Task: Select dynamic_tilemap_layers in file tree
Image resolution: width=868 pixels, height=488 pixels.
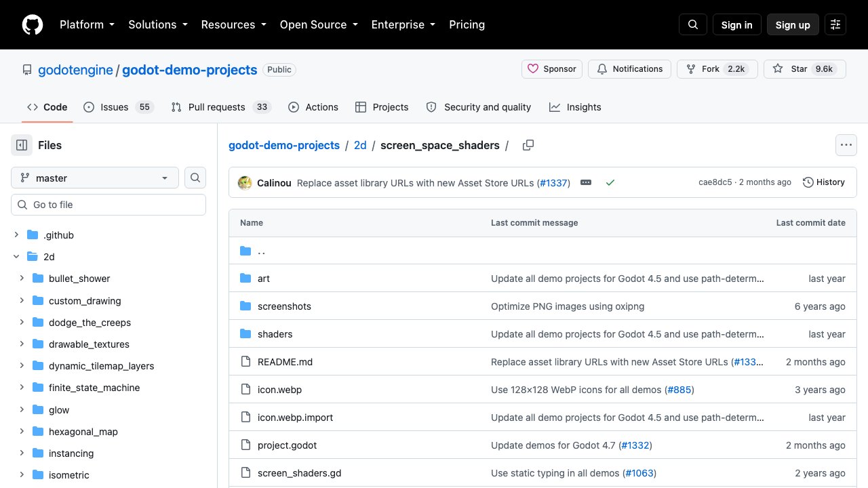Action: coord(102,366)
